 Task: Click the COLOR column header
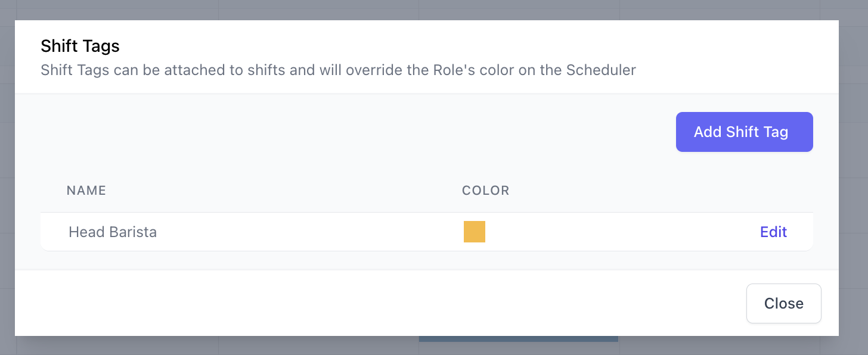point(485,191)
